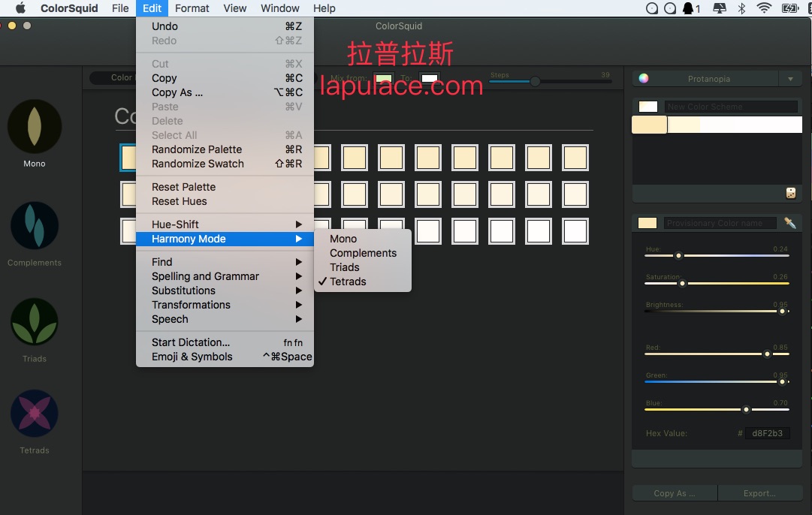Click the New Color Scheme name field

[731, 107]
